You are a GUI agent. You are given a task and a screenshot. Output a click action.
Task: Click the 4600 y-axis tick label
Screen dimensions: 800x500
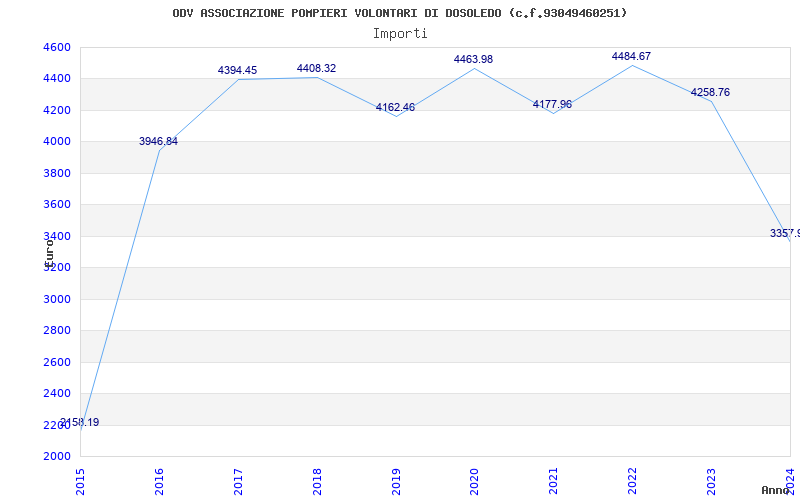tap(57, 47)
